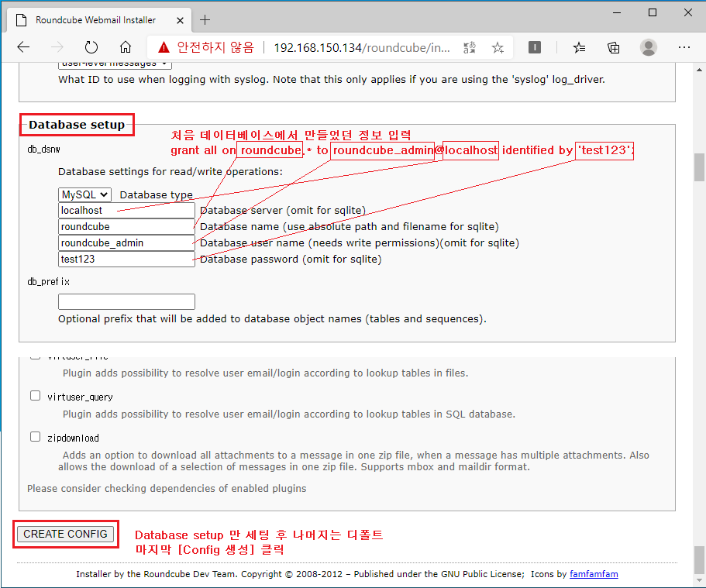Open favorites list
The height and width of the screenshot is (588, 706).
click(579, 47)
